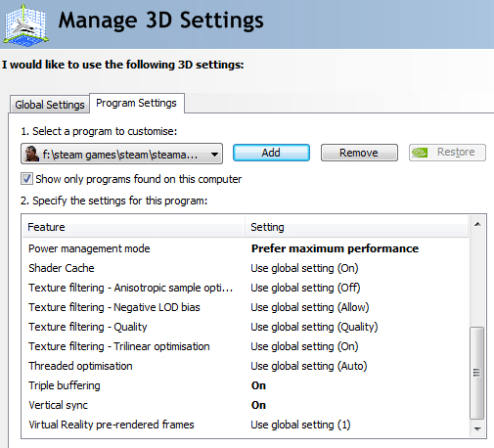The image size is (494, 448).
Task: Switch to the Global Settings tab
Action: coord(50,105)
